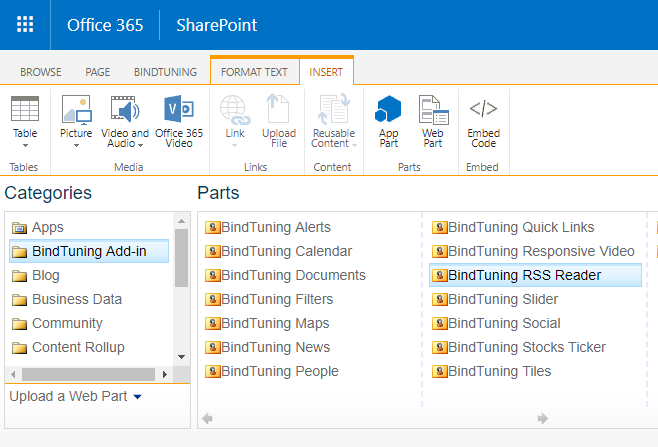
Task: Switch to the PAGE tab
Action: 98,72
